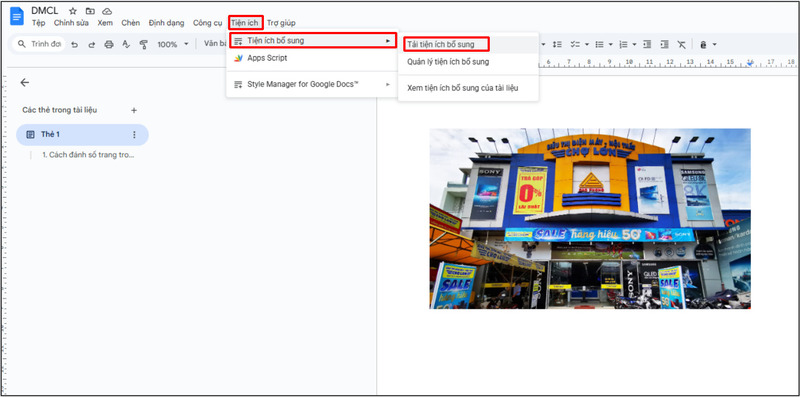
Task: Click the increase indent icon
Action: [664, 44]
